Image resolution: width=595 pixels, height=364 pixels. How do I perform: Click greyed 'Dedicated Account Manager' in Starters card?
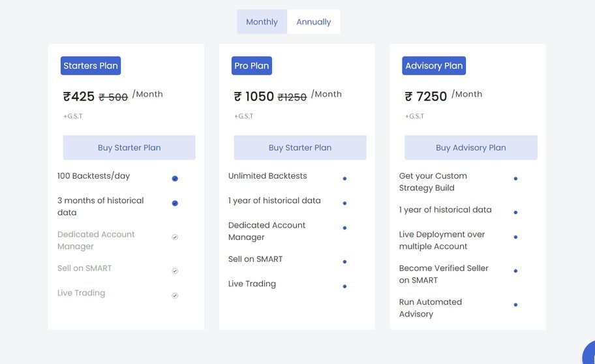pos(96,240)
